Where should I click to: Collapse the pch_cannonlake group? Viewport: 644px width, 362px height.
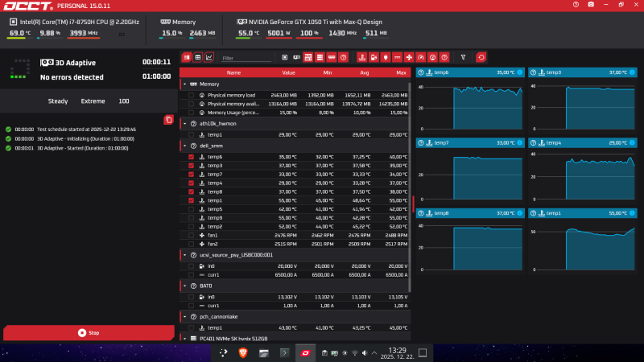pyautogui.click(x=185, y=317)
